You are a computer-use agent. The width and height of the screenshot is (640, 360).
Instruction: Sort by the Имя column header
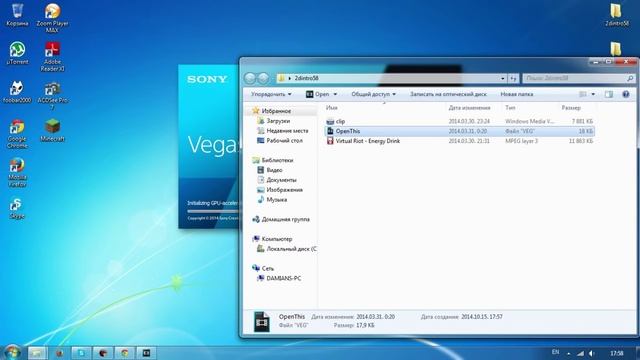point(332,108)
